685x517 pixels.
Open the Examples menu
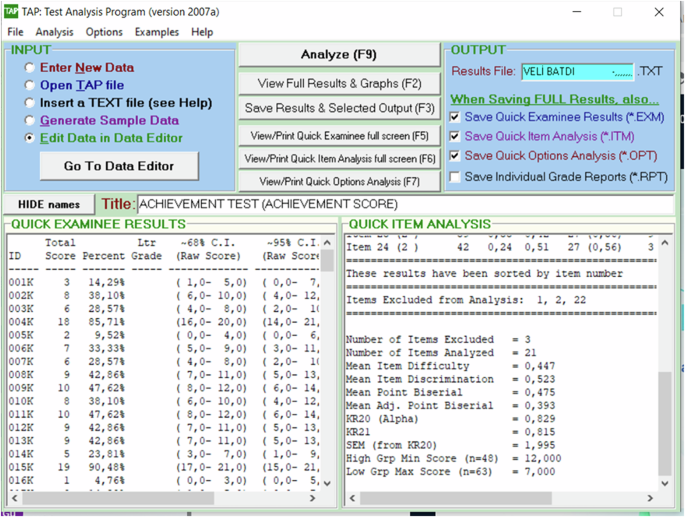pos(157,32)
